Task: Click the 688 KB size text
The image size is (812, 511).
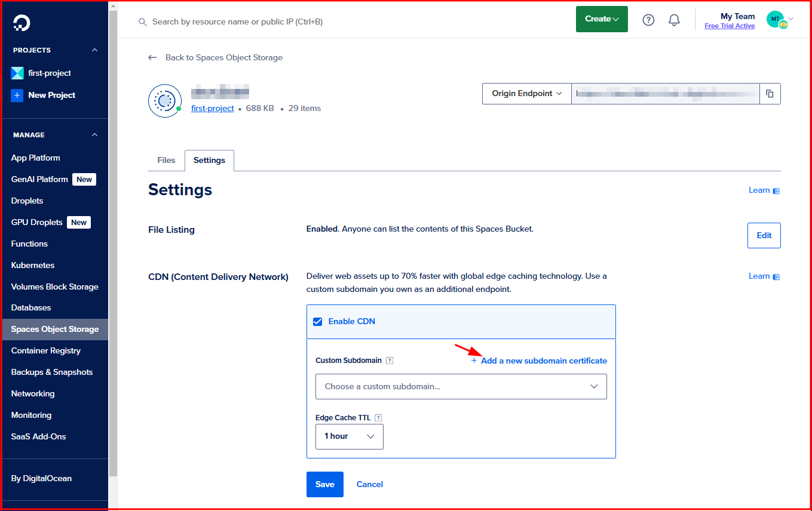Action: (260, 108)
